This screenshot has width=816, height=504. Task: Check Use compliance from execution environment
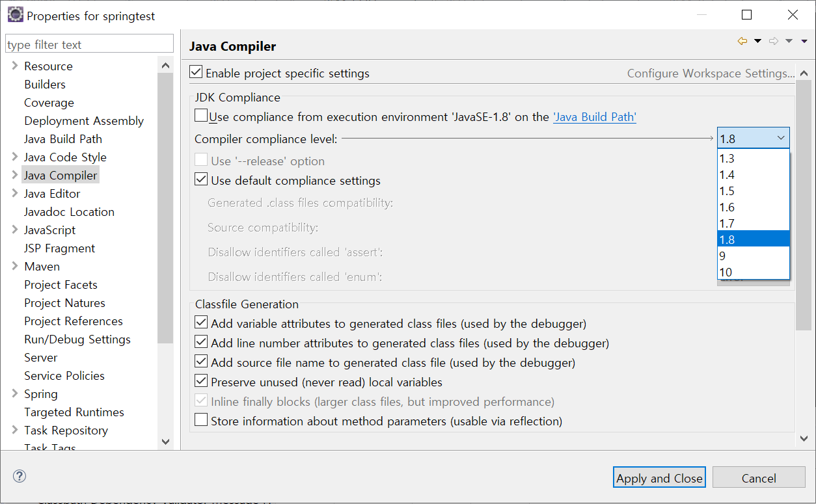201,116
